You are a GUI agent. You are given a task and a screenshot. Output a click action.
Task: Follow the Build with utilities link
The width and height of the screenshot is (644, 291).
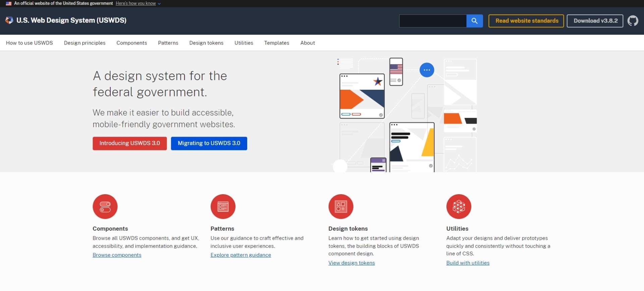(468, 263)
